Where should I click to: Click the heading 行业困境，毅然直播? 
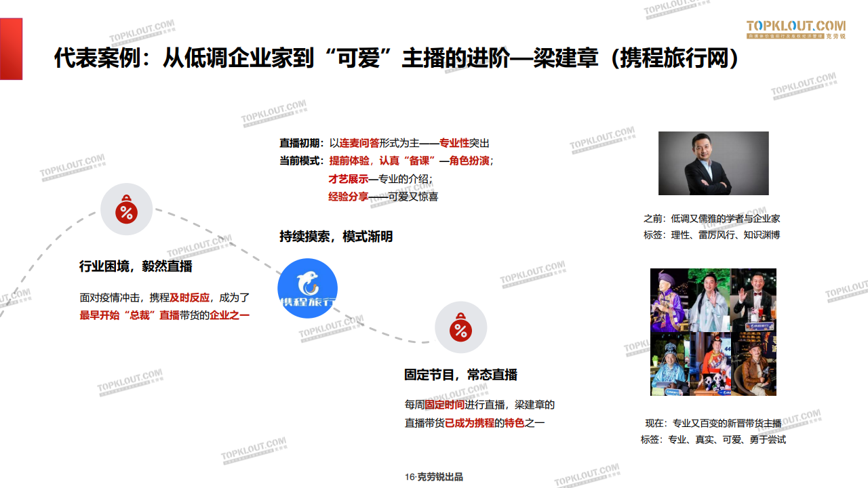point(136,266)
